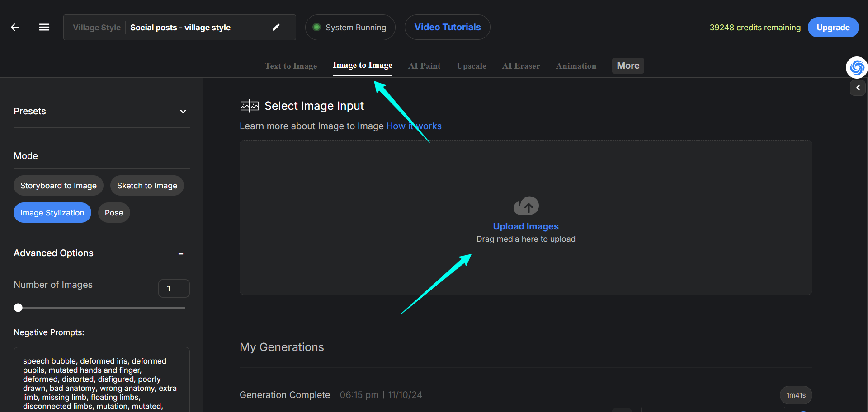Select Storyboard to Image mode
The image size is (868, 412).
pos(58,186)
